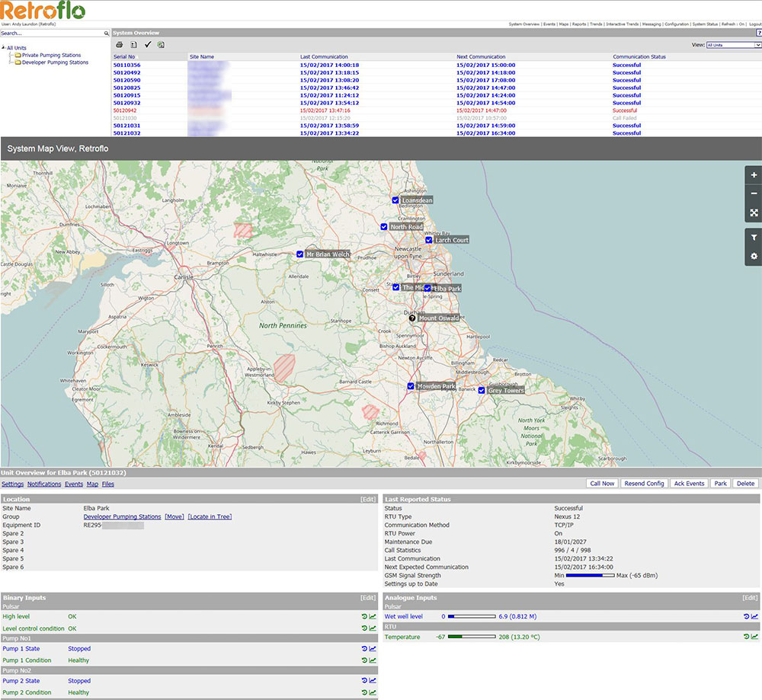Toggle fullscreen map view icon
Screen dimensions: 762x700
click(x=754, y=213)
